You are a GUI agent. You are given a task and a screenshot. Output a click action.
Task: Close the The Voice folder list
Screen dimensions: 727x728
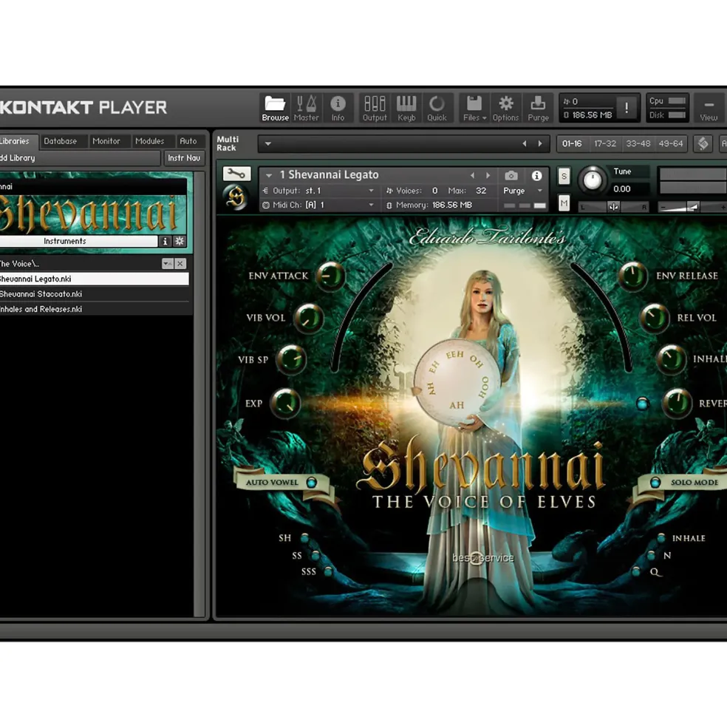180,264
